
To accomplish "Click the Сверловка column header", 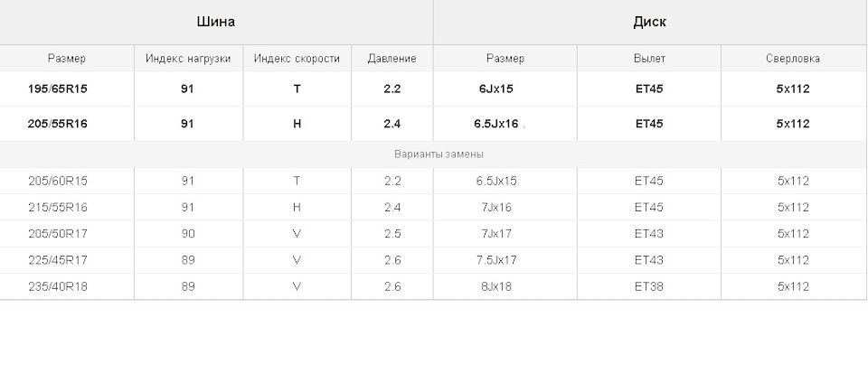I will [794, 58].
